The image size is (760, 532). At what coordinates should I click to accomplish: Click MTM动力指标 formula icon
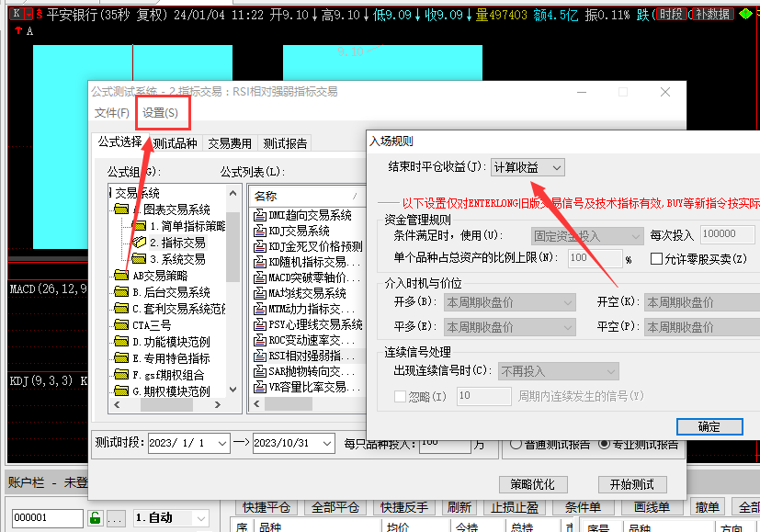pyautogui.click(x=260, y=309)
